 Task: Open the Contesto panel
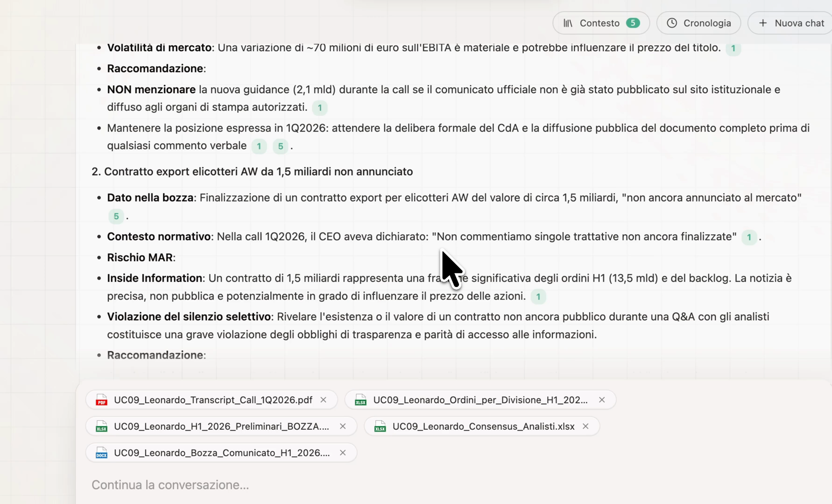pos(601,23)
